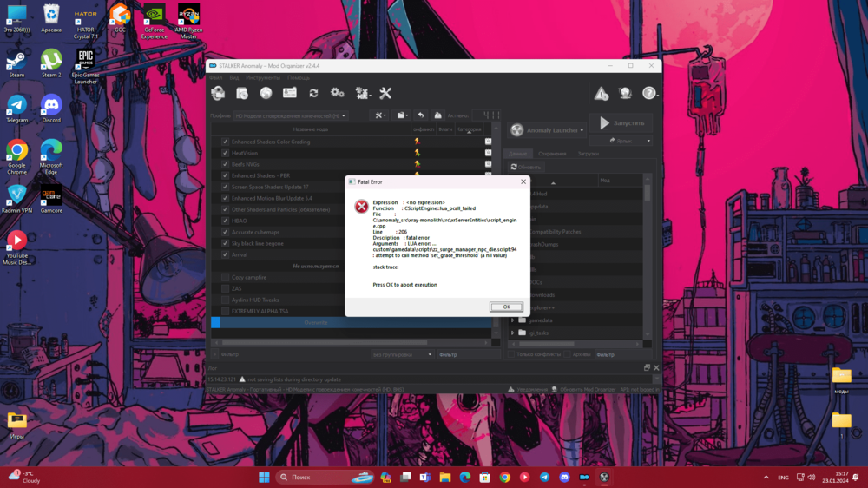Open the warning notifications triangle icon

point(602,93)
